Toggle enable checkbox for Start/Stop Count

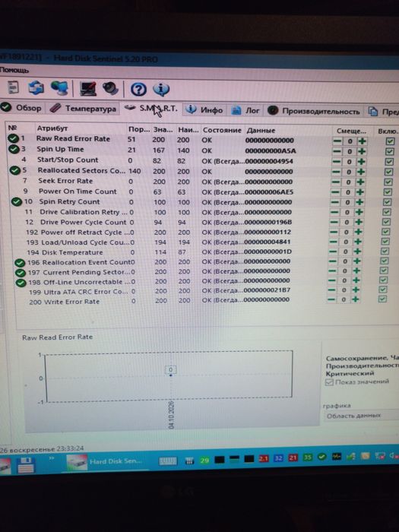(x=389, y=161)
